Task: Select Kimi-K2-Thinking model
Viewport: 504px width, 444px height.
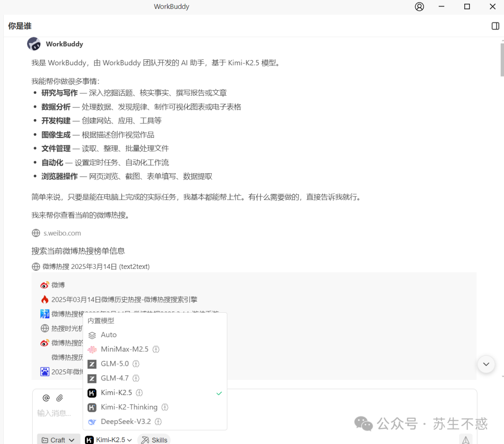Action: click(x=155, y=407)
